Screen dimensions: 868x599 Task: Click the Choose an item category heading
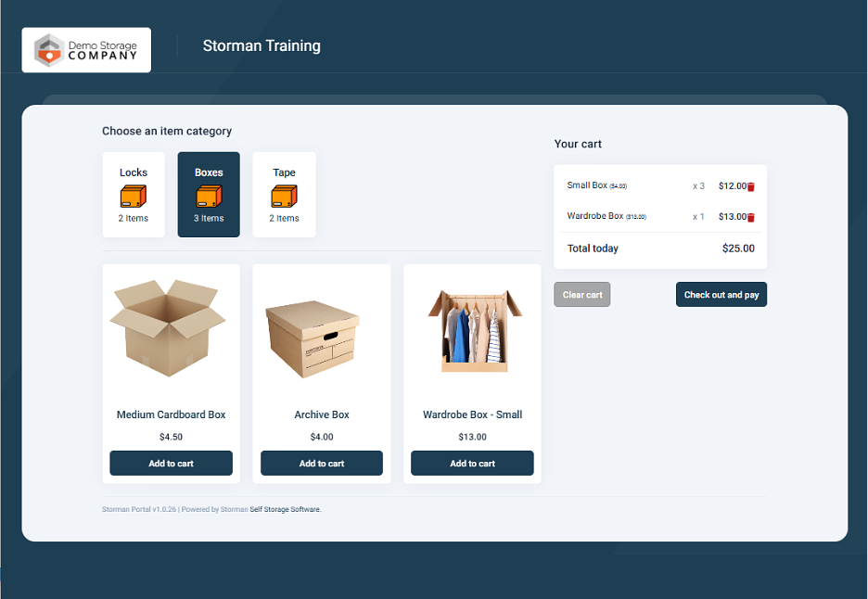(167, 131)
